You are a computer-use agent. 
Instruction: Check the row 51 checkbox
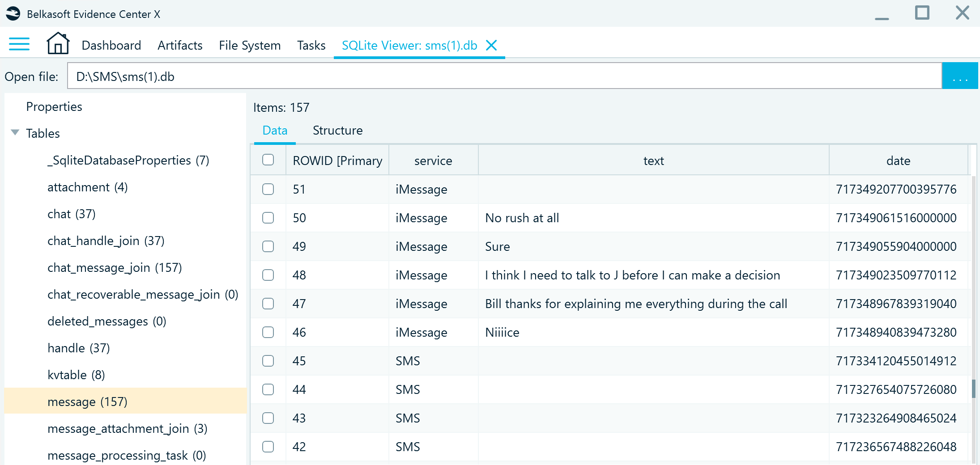(268, 189)
